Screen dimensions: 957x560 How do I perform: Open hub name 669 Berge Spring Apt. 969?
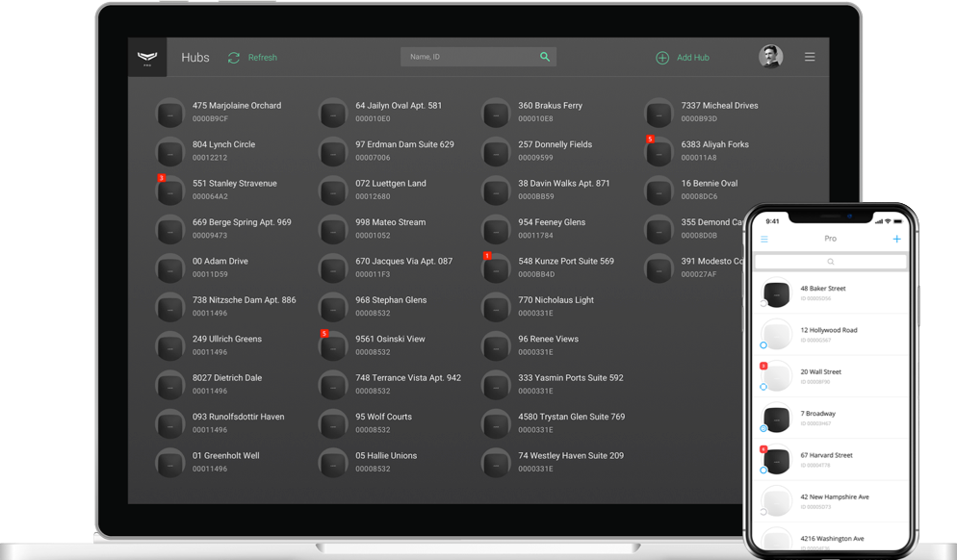click(x=242, y=222)
